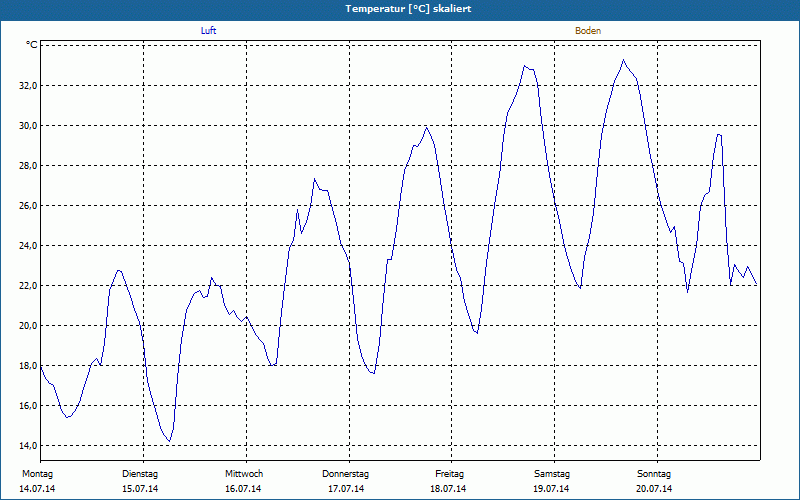The width and height of the screenshot is (800, 500).
Task: Select the 18,0 y-axis value
Action: click(28, 366)
